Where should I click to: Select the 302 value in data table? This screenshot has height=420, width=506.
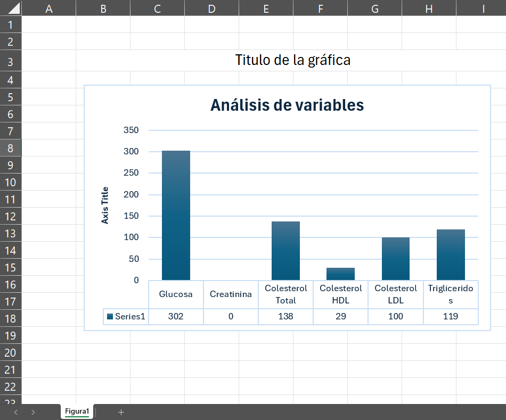point(176,316)
